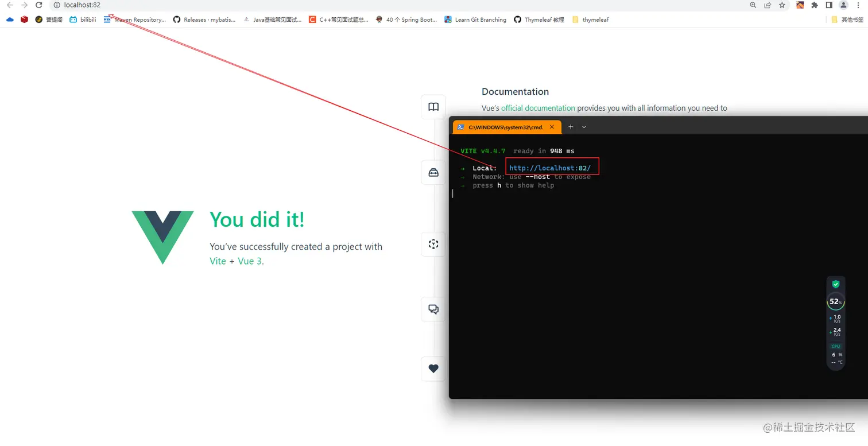Open Chrome's three-dot menu
Screen dimensions: 868x446
pos(858,5)
